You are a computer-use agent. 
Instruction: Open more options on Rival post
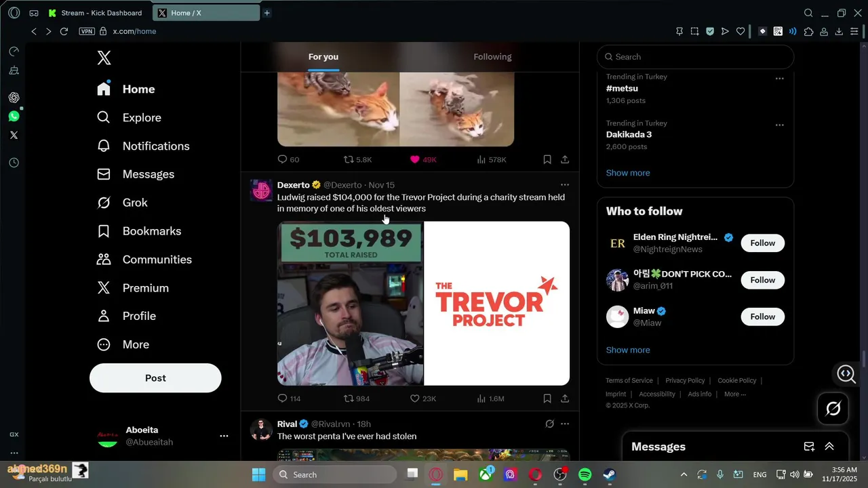pyautogui.click(x=565, y=424)
